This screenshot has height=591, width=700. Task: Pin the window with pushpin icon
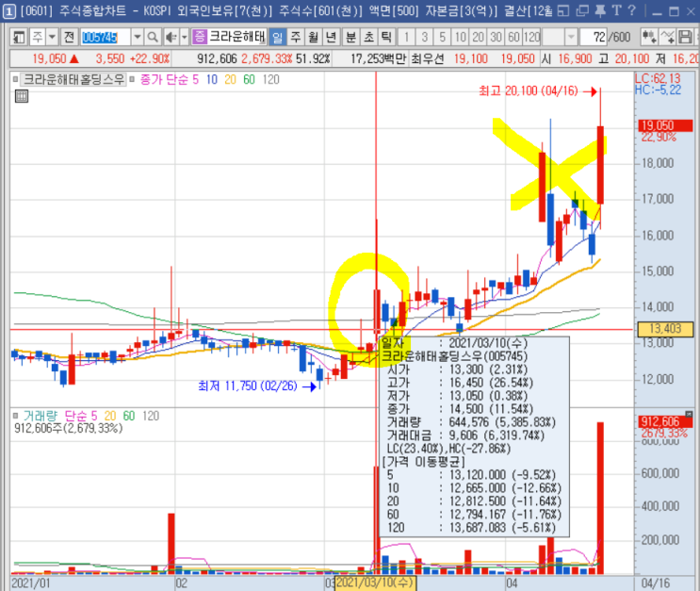[600, 10]
